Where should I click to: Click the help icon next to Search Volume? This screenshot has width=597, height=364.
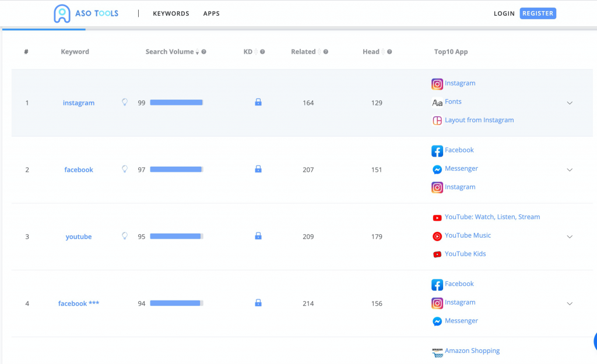[203, 52]
